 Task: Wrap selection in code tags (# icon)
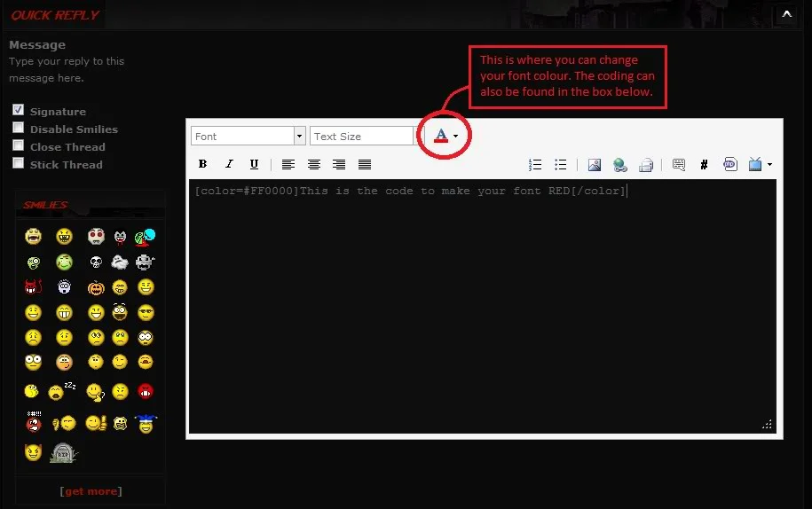tap(704, 165)
